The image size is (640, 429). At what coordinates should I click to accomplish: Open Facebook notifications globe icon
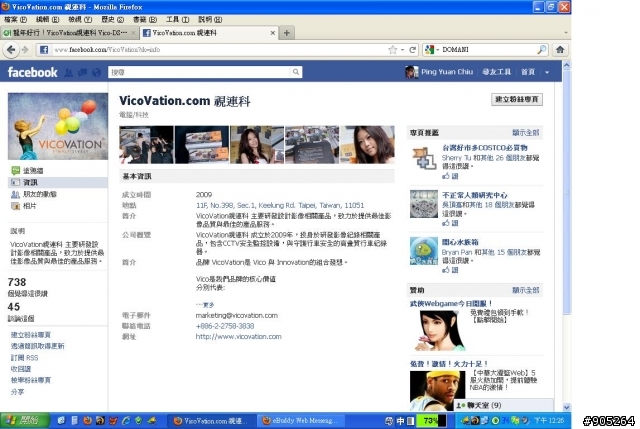96,72
